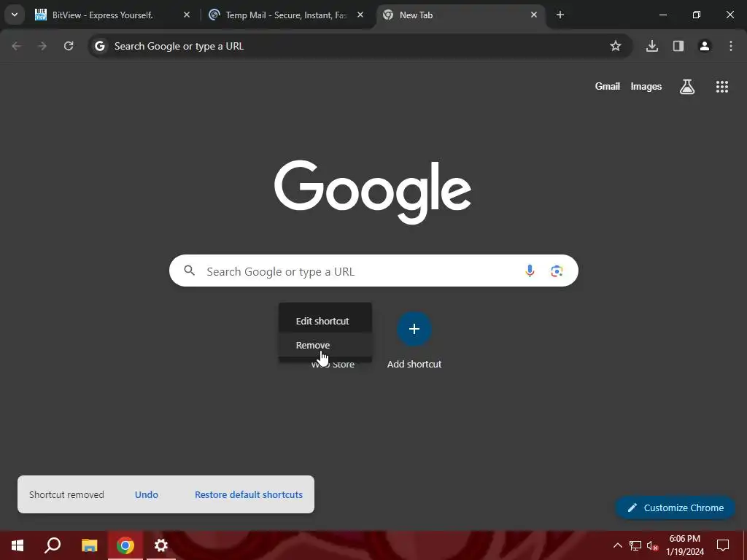Open the network status tray icon

(x=635, y=545)
